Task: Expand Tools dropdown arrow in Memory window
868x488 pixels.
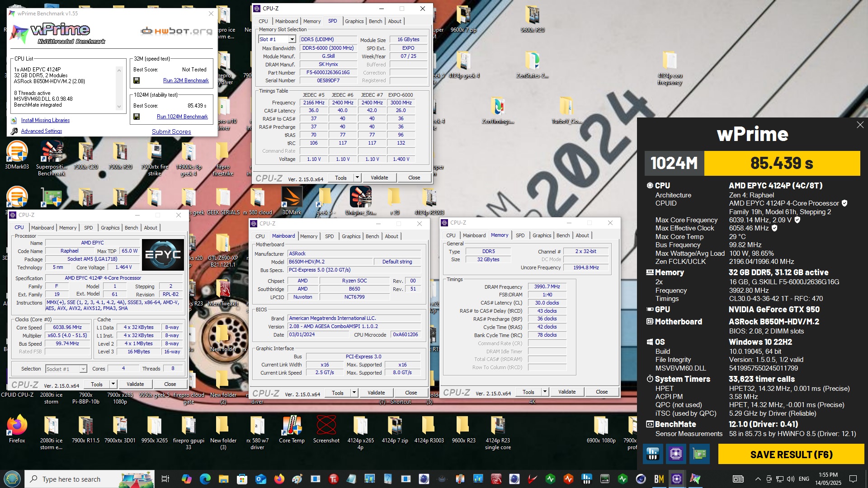Action: tap(545, 392)
